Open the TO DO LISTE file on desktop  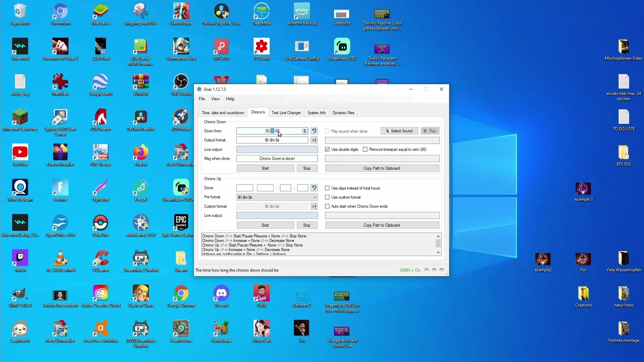pyautogui.click(x=624, y=120)
